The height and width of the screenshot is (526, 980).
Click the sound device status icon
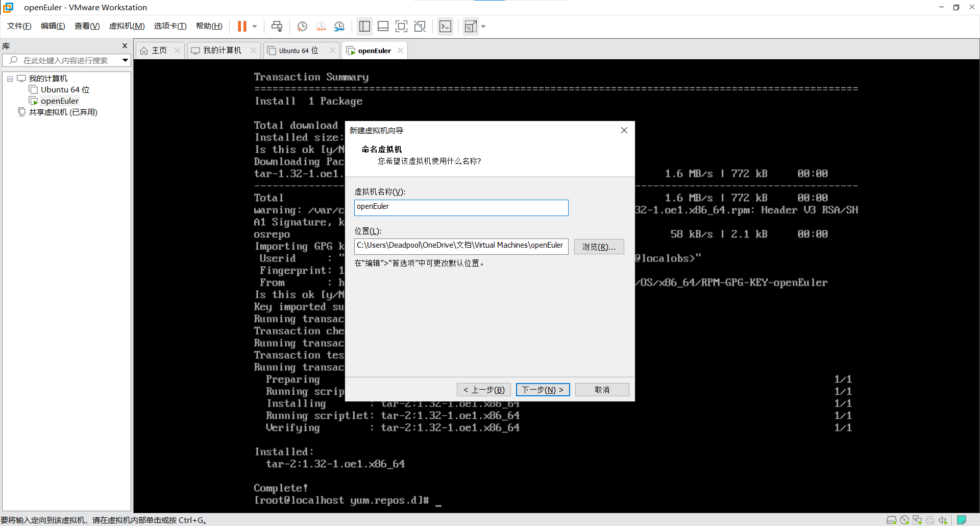tap(943, 520)
